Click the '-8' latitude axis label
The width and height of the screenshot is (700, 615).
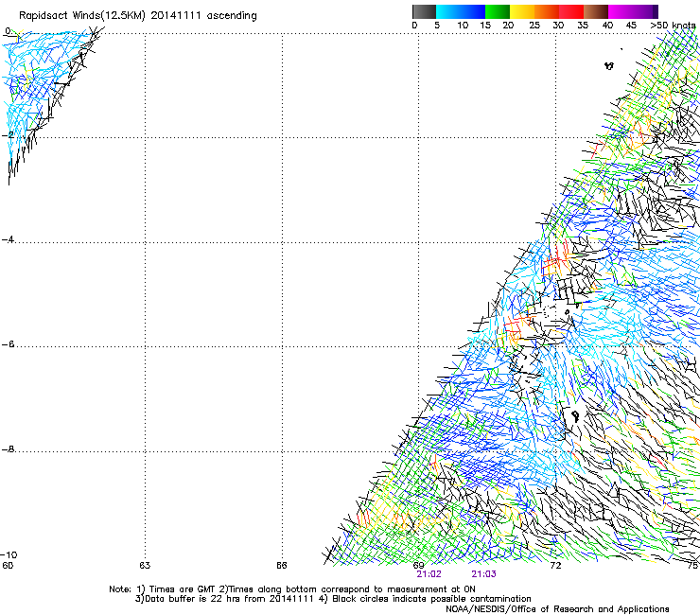pos(8,449)
